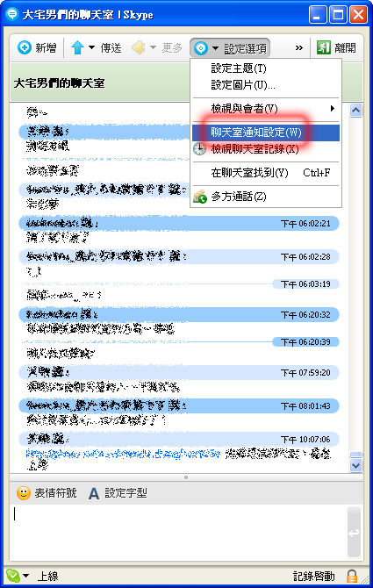This screenshot has height=588, width=373.
Task: Click the smiley 表情符號 icon
Action: click(x=23, y=493)
